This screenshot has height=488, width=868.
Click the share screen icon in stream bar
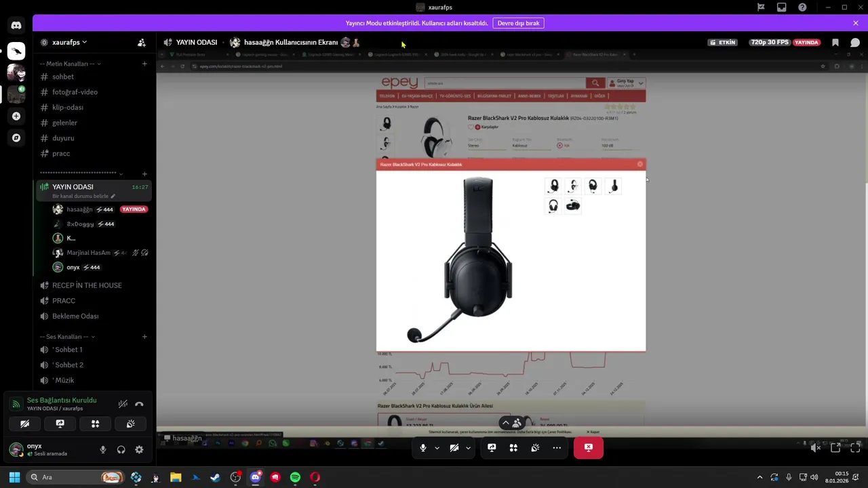point(492,448)
